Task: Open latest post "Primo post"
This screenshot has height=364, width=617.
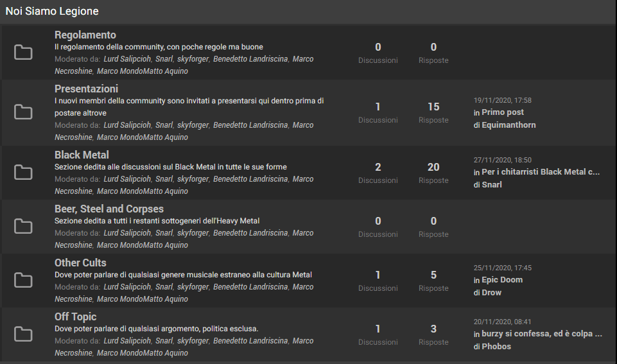Action: click(503, 112)
